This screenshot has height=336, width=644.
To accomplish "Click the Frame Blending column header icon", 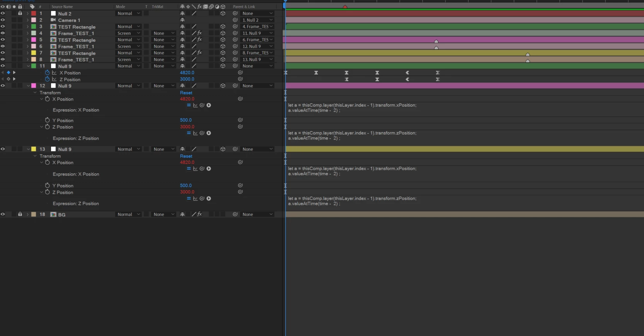I will click(205, 7).
